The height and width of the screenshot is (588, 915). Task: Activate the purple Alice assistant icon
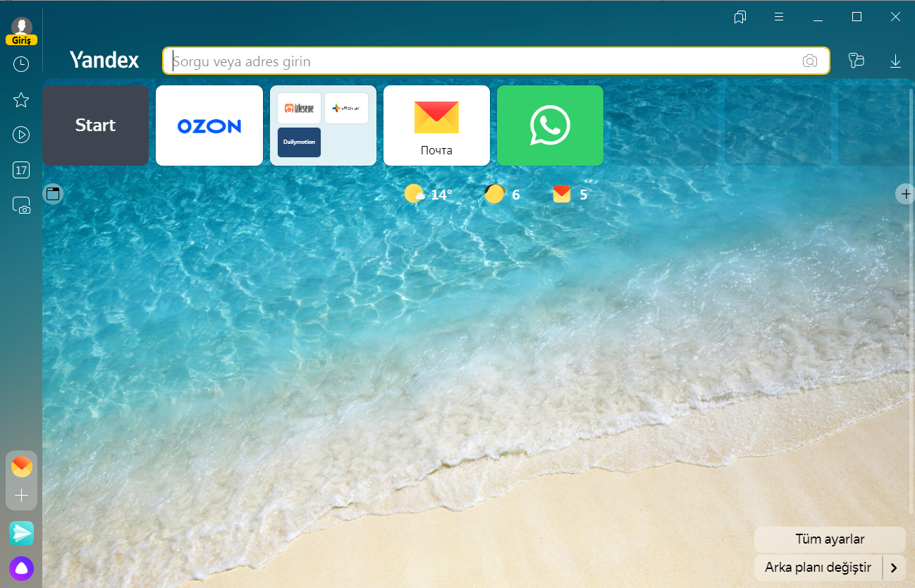(22, 568)
